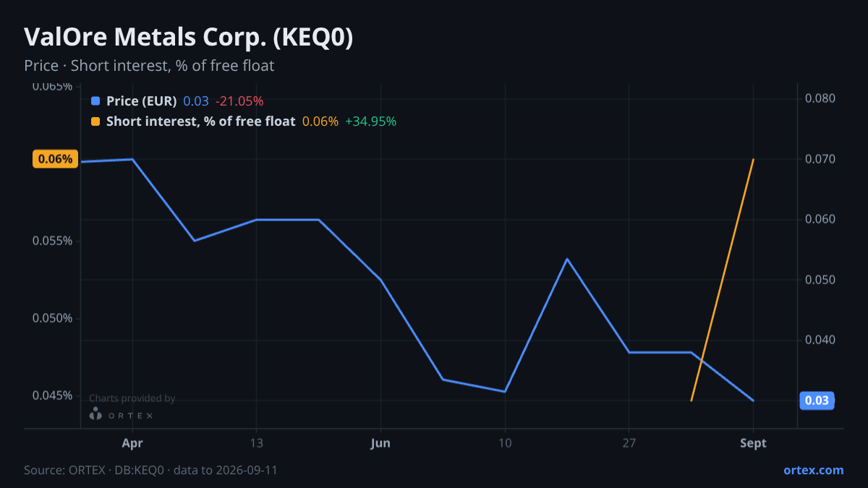Screen dimensions: 868x488
Task: Click the 0.060 right axis value
Action: [820, 219]
